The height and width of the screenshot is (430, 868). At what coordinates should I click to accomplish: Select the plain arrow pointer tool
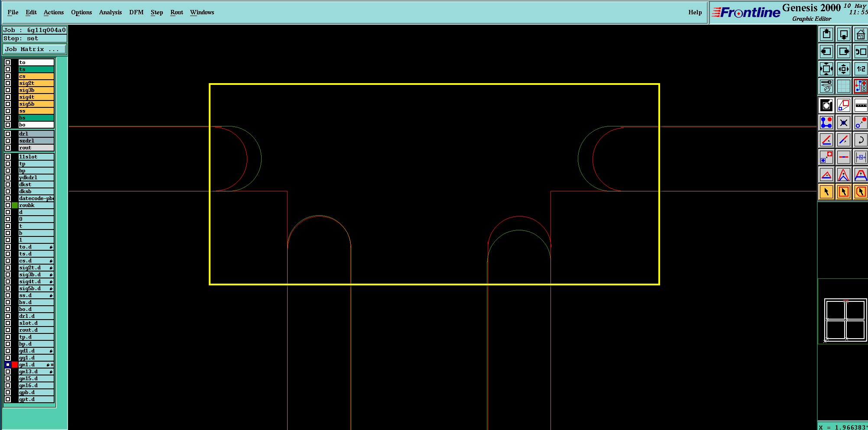[826, 192]
